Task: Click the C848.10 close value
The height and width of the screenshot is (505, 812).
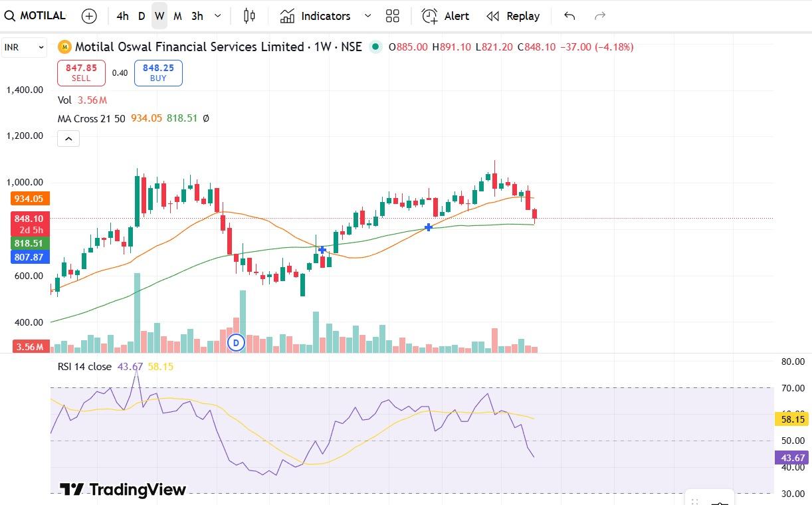Action: [537, 47]
